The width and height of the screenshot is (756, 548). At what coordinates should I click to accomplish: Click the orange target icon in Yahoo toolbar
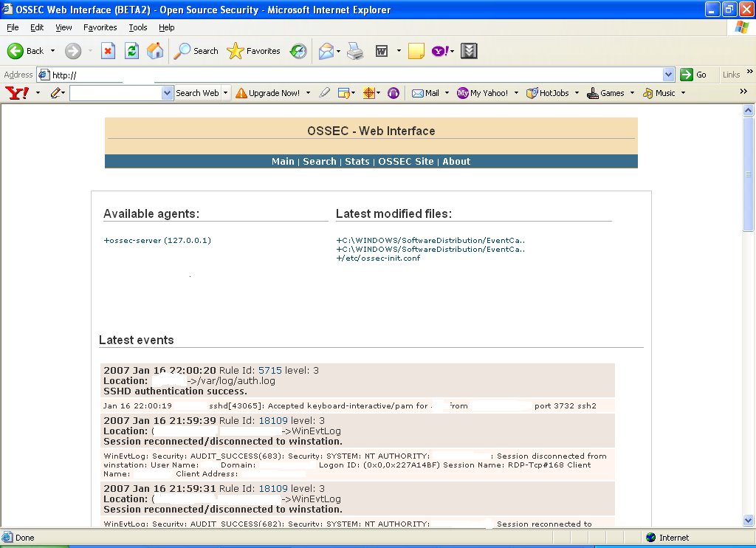[369, 92]
